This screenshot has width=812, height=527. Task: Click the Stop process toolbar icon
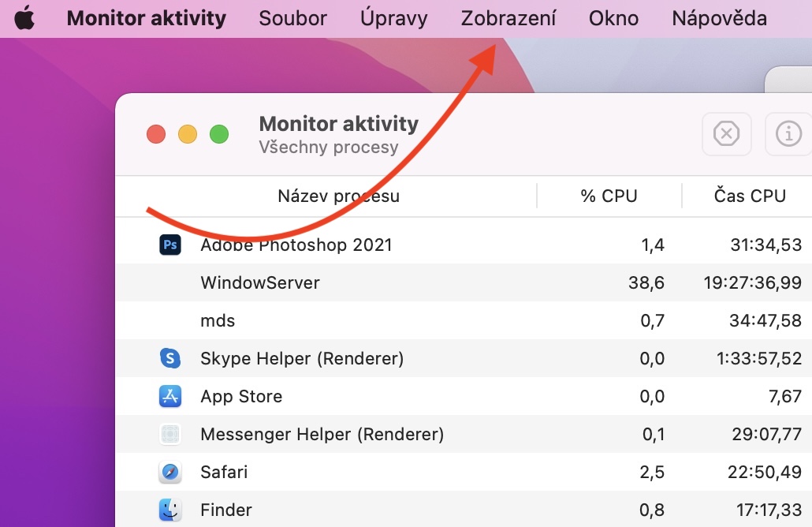[726, 134]
